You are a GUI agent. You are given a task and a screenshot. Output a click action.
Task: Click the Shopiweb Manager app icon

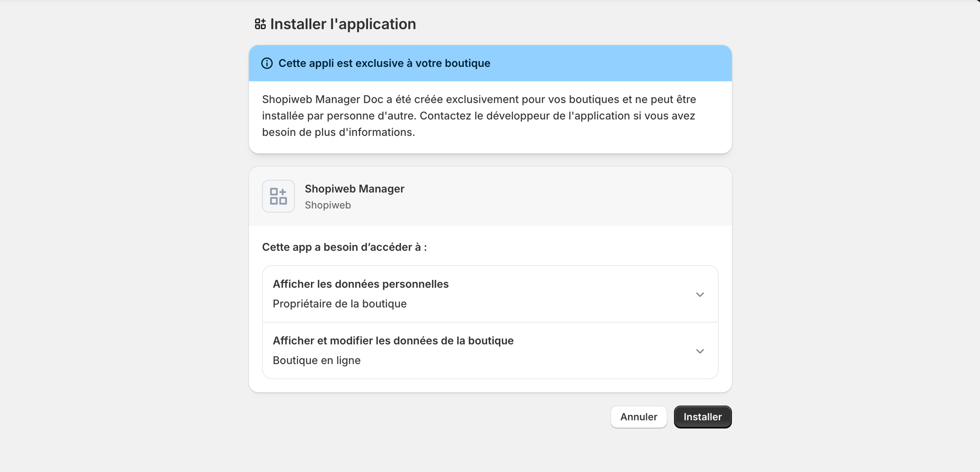click(x=278, y=196)
